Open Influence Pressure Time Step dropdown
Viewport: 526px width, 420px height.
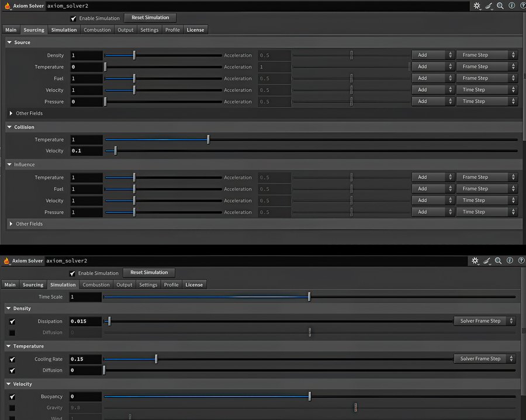click(487, 212)
